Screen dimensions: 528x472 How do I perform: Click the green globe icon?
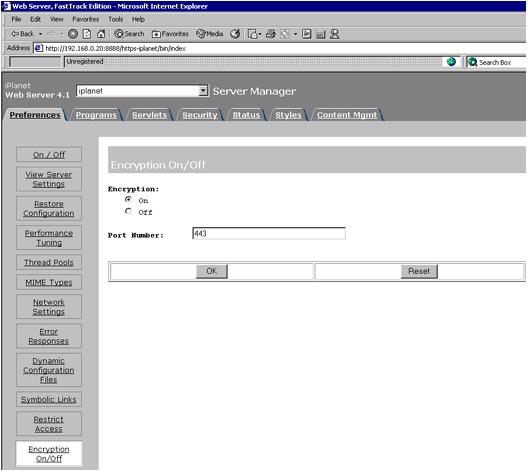click(451, 62)
